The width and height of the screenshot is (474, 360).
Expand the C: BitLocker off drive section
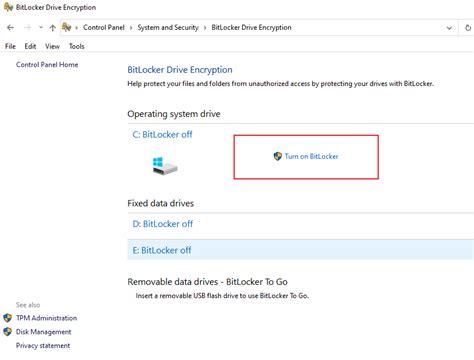pos(162,135)
